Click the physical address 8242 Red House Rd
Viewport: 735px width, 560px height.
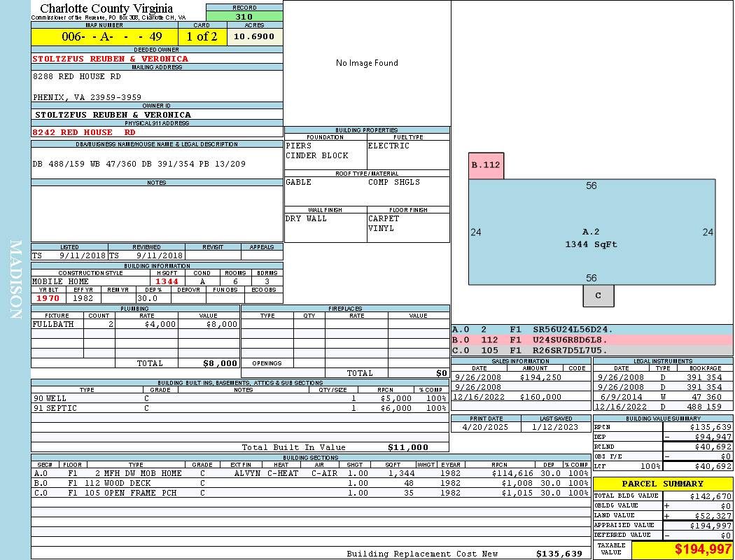tap(84, 132)
